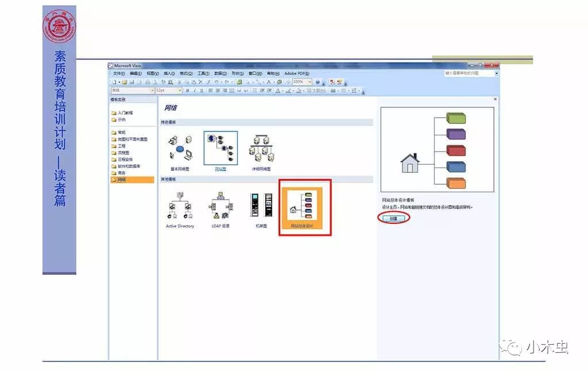Click the help question input field
The height and width of the screenshot is (373, 588).
click(x=469, y=73)
